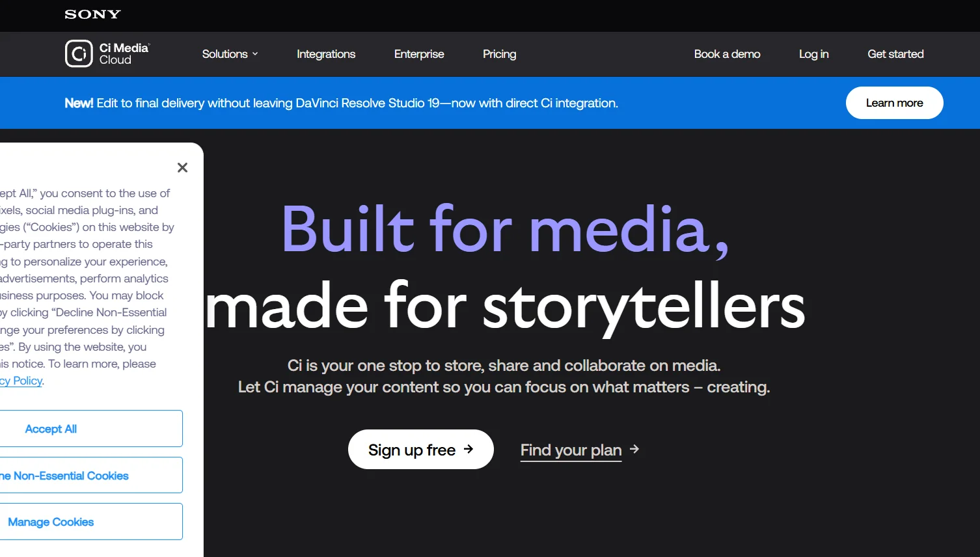
Task: Navigate to the Enterprise section
Action: (418, 54)
